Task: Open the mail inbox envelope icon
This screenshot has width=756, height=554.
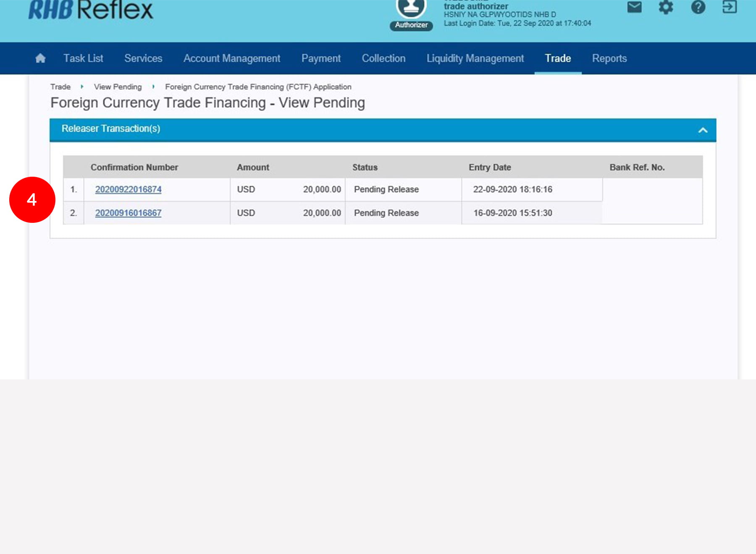Action: click(634, 7)
